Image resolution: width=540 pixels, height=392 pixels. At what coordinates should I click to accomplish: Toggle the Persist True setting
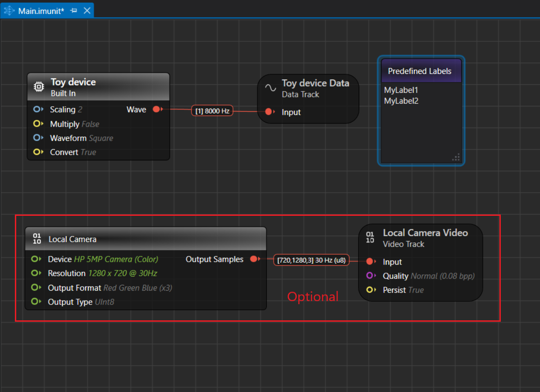(416, 290)
